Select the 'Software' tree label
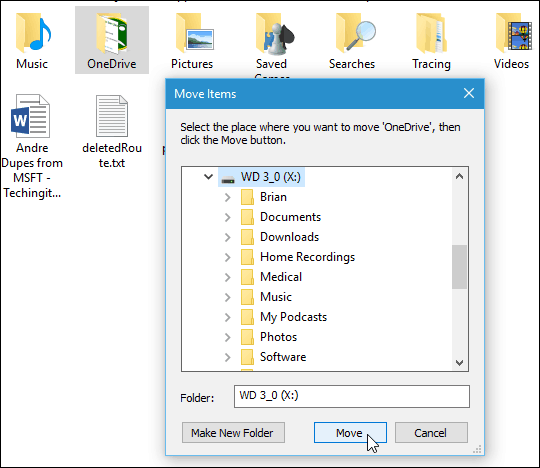This screenshot has width=540, height=468. (283, 357)
